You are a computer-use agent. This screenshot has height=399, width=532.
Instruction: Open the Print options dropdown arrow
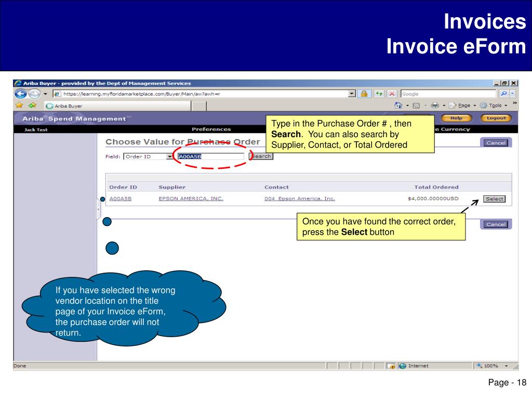444,105
